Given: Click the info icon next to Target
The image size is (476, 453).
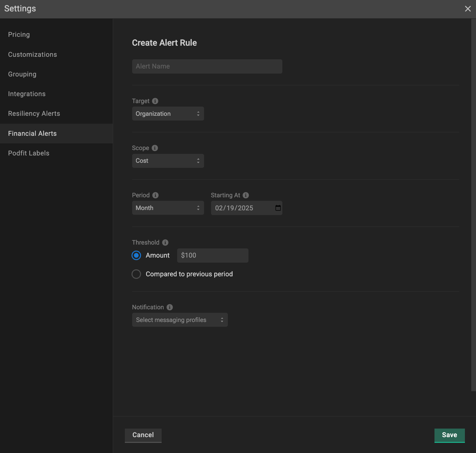Looking at the screenshot, I should pyautogui.click(x=155, y=101).
